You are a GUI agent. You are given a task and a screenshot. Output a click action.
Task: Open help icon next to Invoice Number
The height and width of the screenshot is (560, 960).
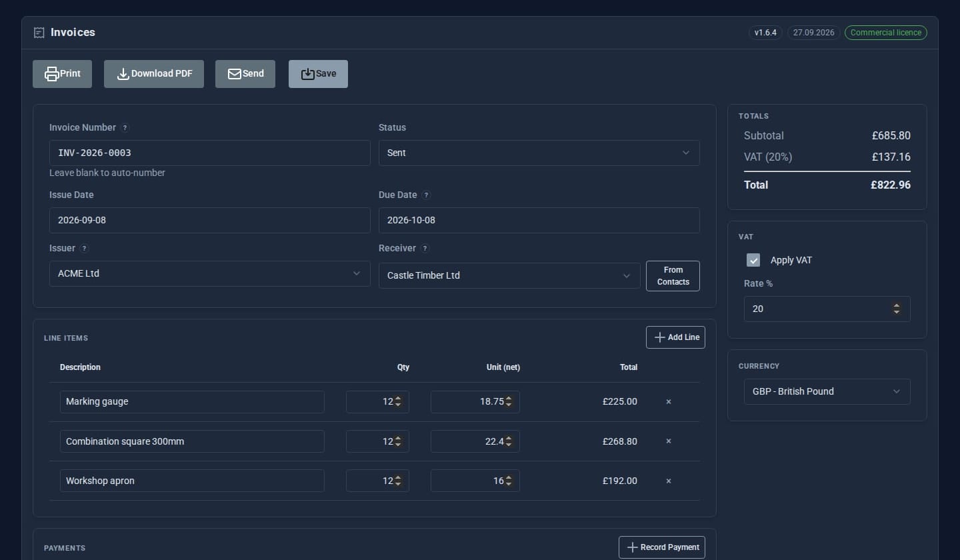(x=125, y=128)
